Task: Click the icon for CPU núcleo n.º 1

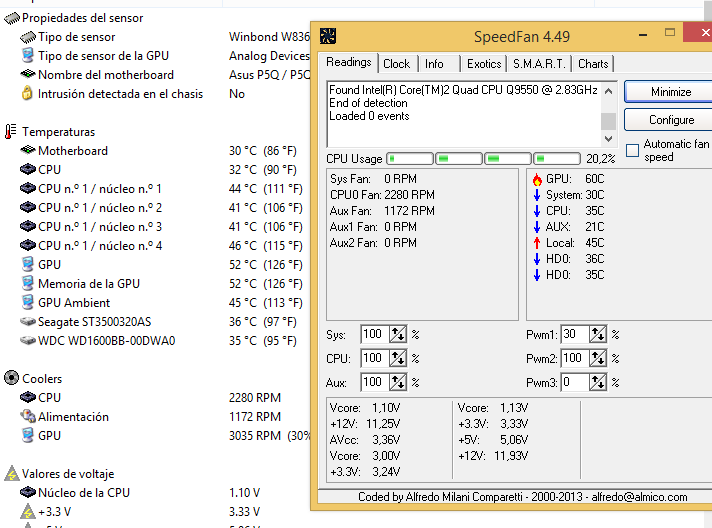Action: click(28, 188)
